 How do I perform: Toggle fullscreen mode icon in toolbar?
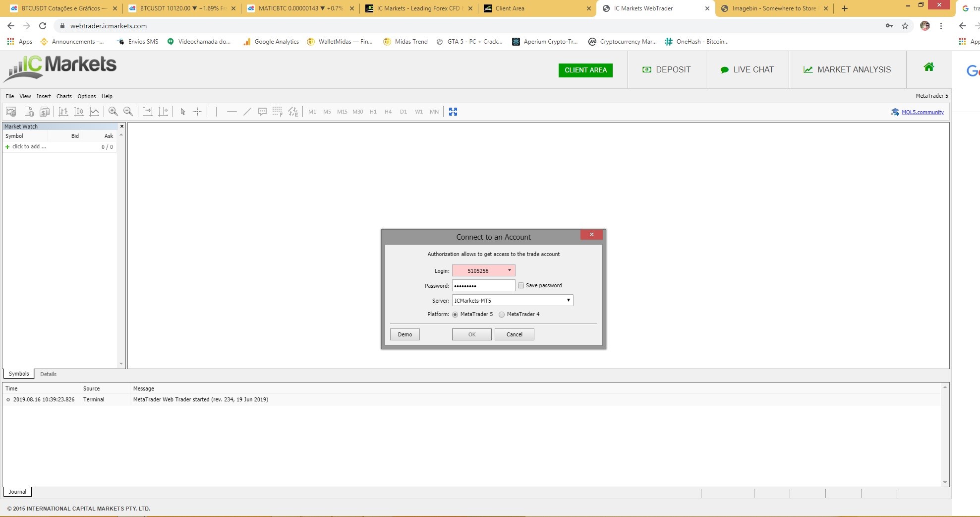(x=453, y=112)
